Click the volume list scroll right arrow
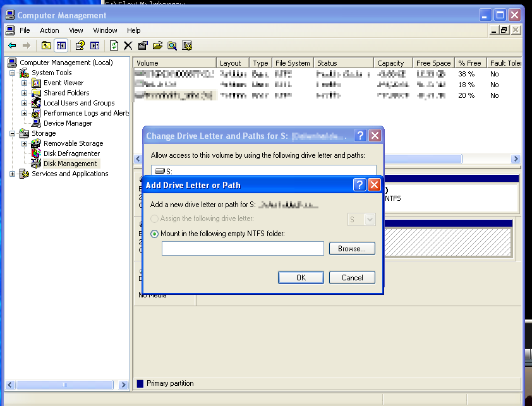Viewport: 532px width, 406px height. click(516, 158)
